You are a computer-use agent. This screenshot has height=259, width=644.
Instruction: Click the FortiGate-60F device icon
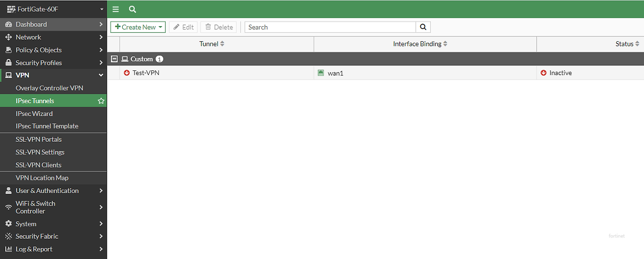click(x=10, y=9)
